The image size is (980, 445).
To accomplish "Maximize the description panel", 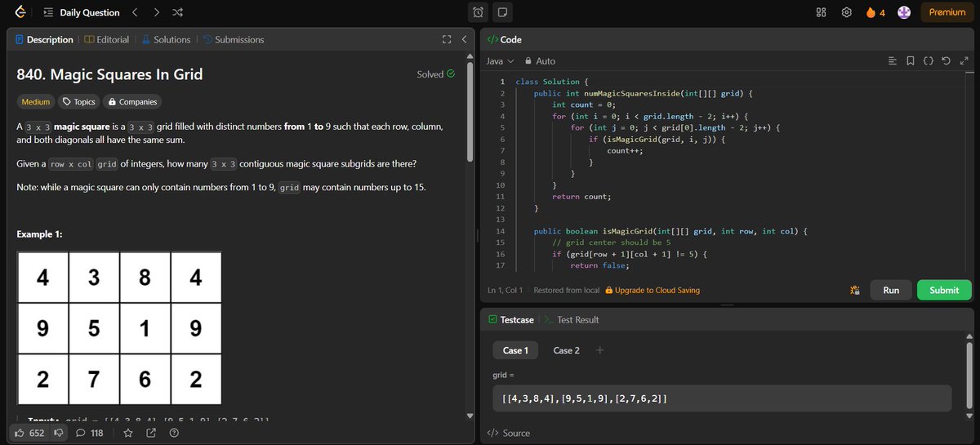I will pyautogui.click(x=446, y=39).
